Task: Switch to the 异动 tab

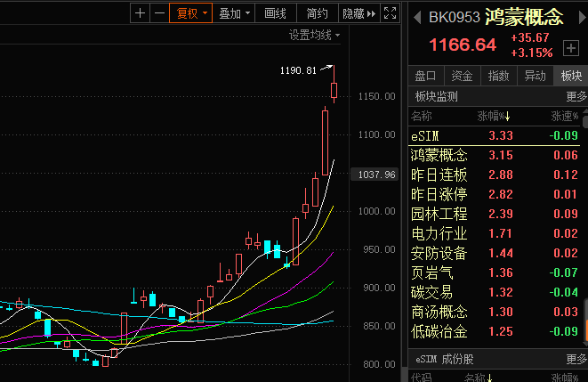Action: point(535,76)
